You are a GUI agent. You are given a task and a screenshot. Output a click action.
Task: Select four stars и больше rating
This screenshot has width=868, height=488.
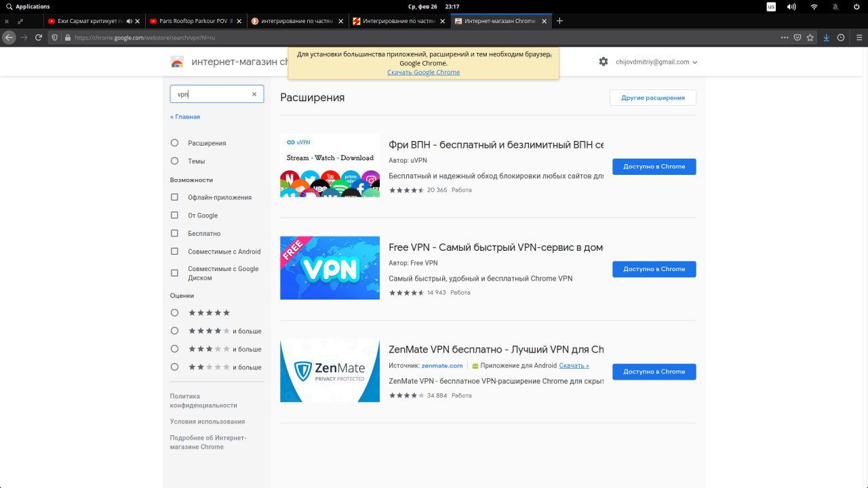click(174, 331)
